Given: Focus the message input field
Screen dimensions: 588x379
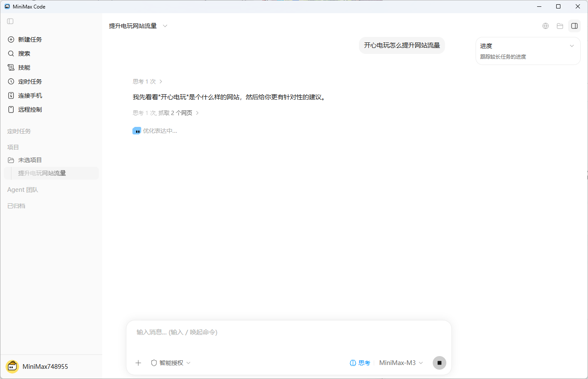Looking at the screenshot, I should tap(288, 332).
